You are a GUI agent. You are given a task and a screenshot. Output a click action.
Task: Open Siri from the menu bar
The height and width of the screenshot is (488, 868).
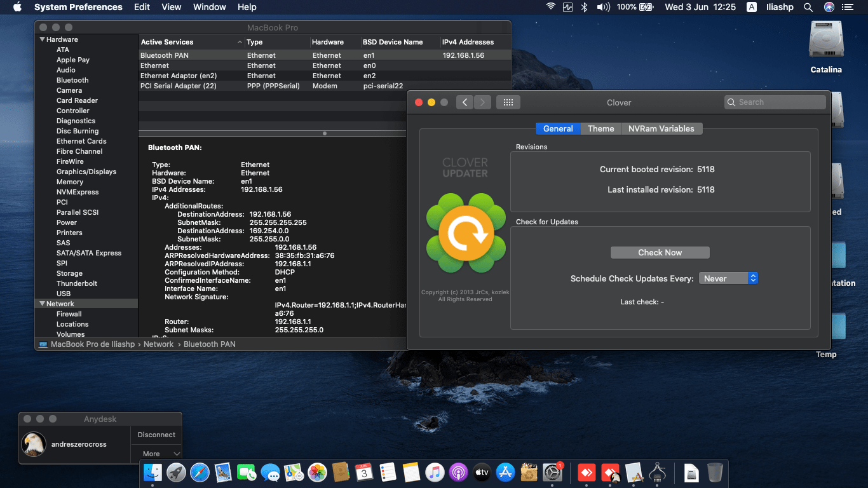(829, 7)
